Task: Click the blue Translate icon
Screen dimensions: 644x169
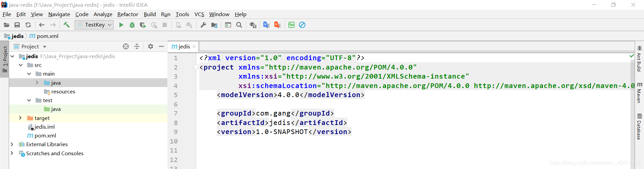Action: point(266,25)
